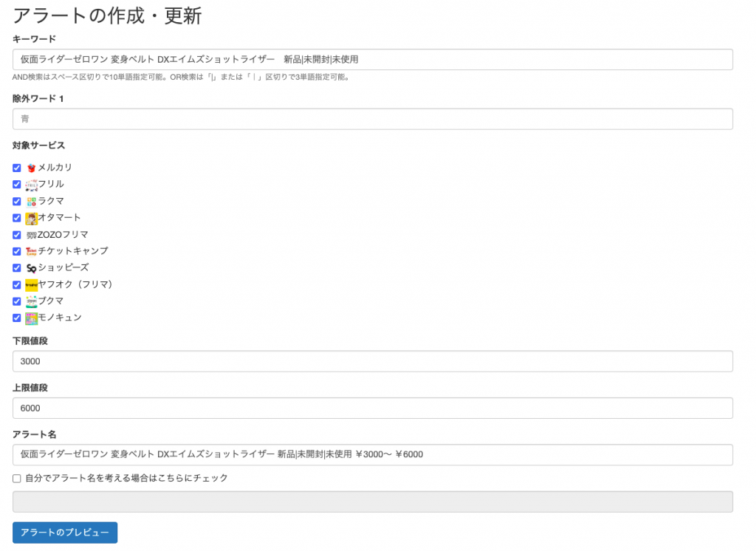The image size is (756, 551).
Task: Click the ショッピーズ service icon
Action: pos(31,268)
